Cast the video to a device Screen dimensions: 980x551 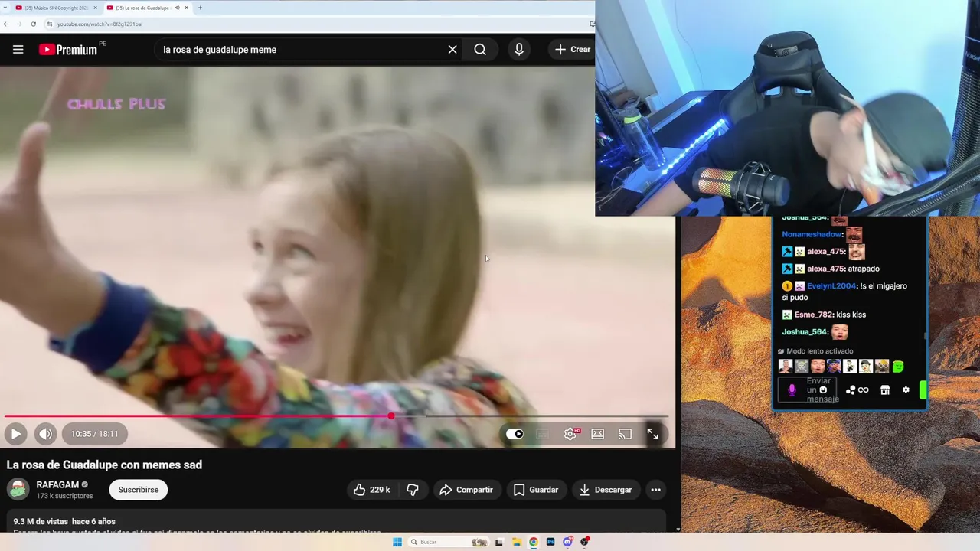click(626, 434)
